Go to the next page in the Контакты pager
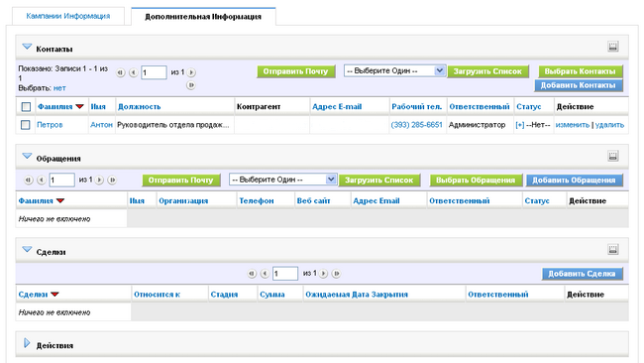 pyautogui.click(x=191, y=72)
